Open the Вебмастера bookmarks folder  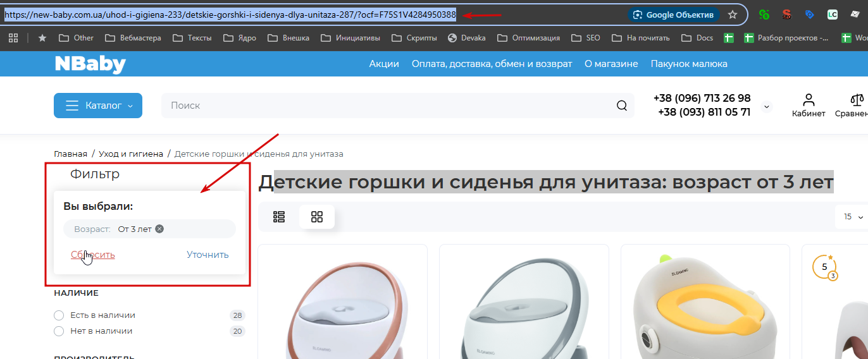pyautogui.click(x=133, y=38)
